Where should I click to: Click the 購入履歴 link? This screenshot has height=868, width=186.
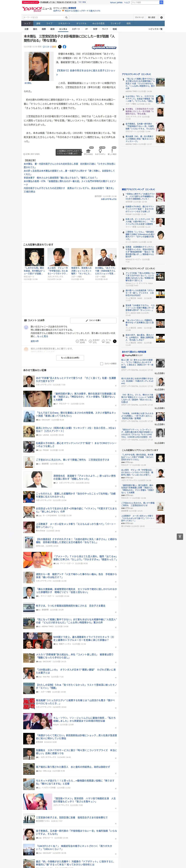152,18
